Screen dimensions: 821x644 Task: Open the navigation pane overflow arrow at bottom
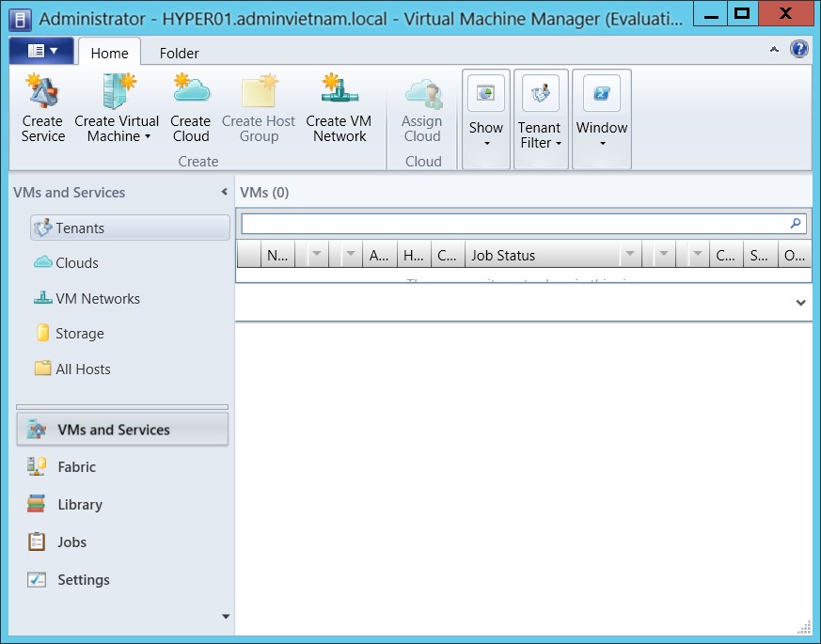(x=226, y=616)
